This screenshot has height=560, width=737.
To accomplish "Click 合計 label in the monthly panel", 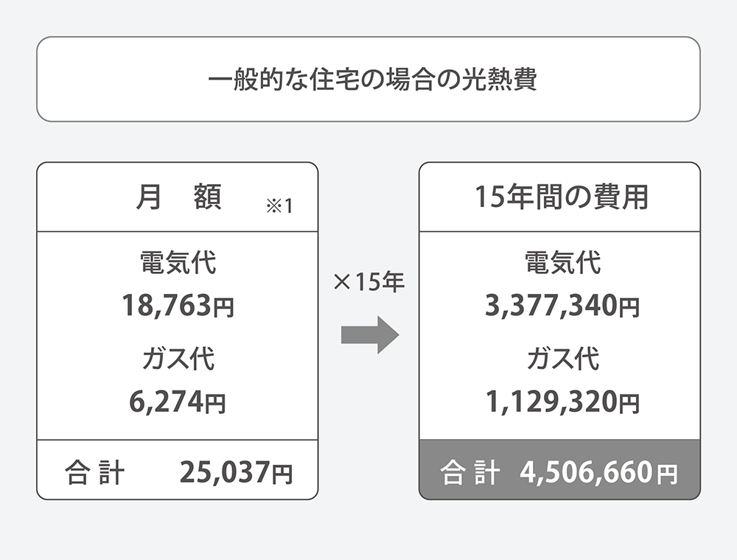I will coord(94,472).
